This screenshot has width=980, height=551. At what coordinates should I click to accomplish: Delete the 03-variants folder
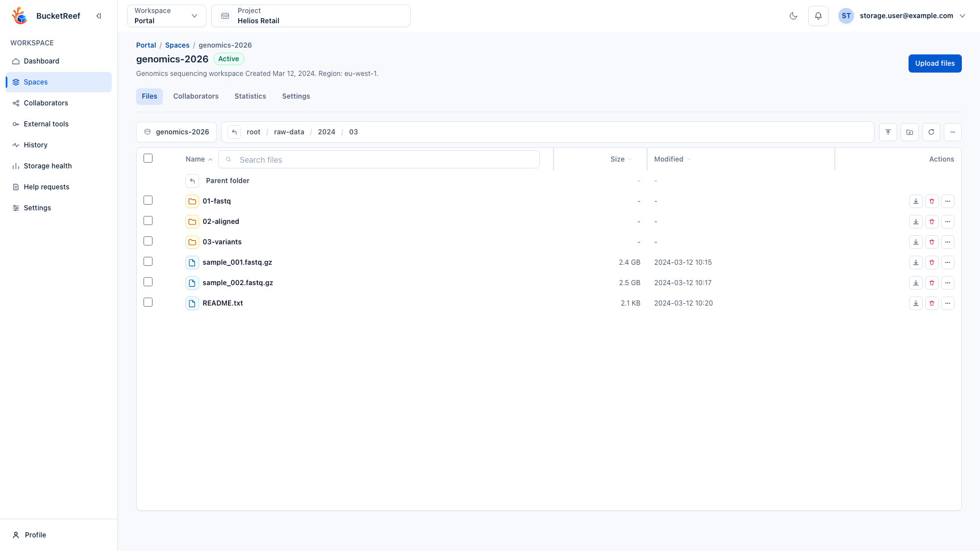[x=932, y=242]
